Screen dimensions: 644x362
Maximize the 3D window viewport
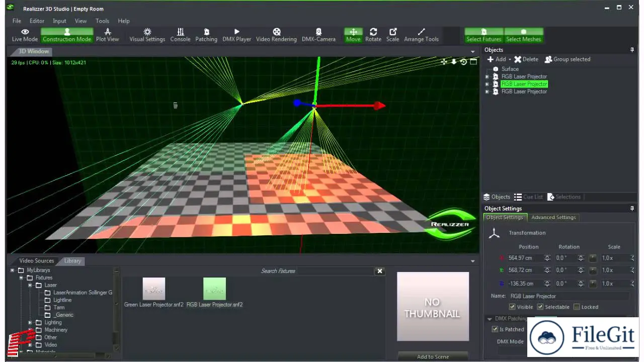pos(473,62)
